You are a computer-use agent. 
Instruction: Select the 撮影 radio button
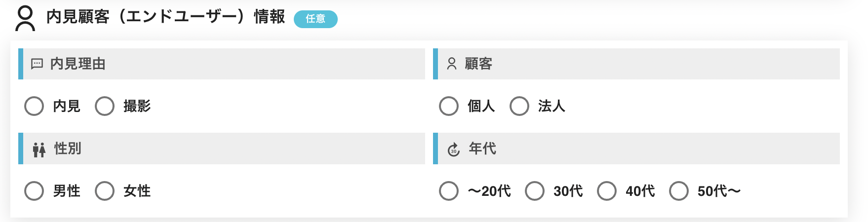click(105, 106)
